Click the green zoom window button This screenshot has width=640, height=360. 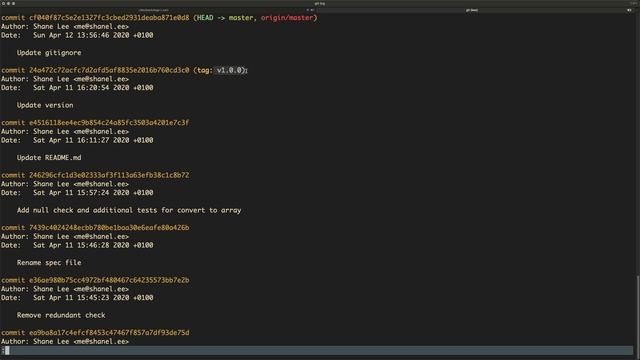point(13,3)
